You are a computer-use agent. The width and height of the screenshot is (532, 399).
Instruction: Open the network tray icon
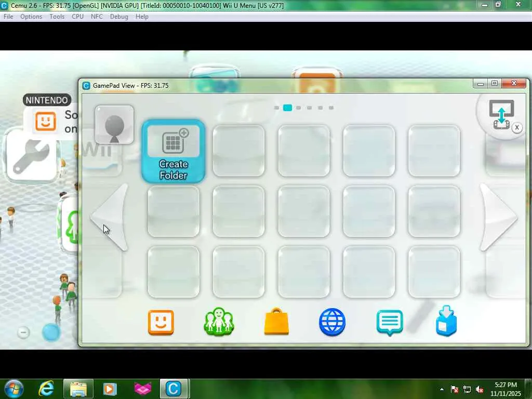click(x=467, y=389)
